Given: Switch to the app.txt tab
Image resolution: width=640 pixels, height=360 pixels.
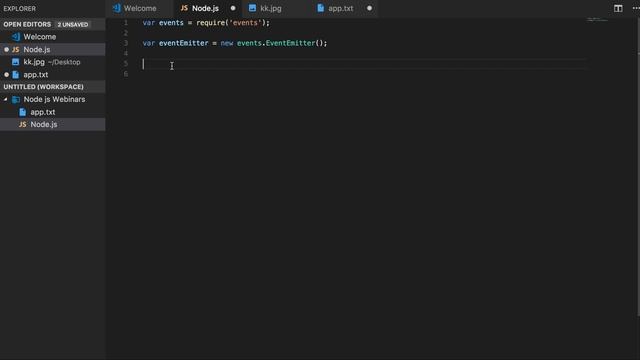Looking at the screenshot, I should click(340, 8).
